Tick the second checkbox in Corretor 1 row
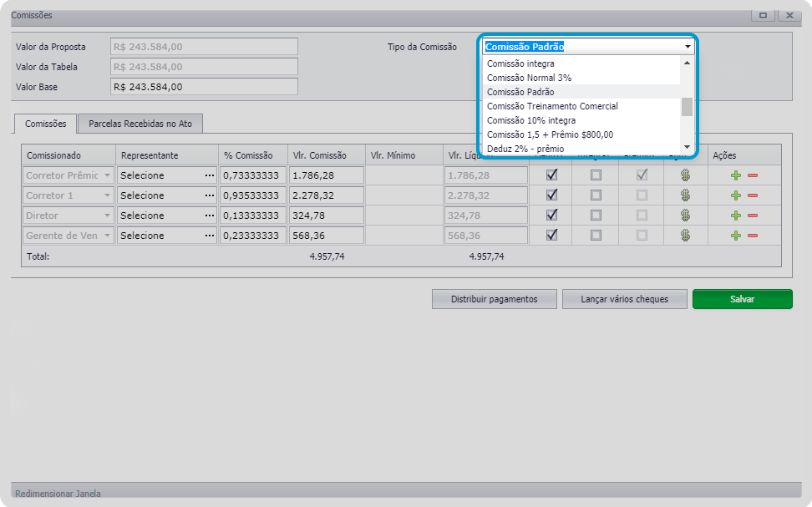Image resolution: width=812 pixels, height=507 pixels. click(x=596, y=195)
